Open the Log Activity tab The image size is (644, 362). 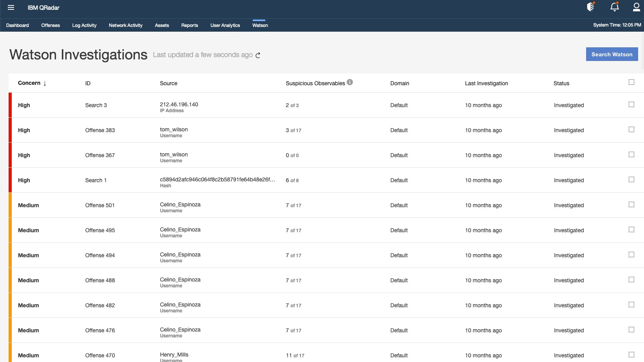click(x=84, y=25)
